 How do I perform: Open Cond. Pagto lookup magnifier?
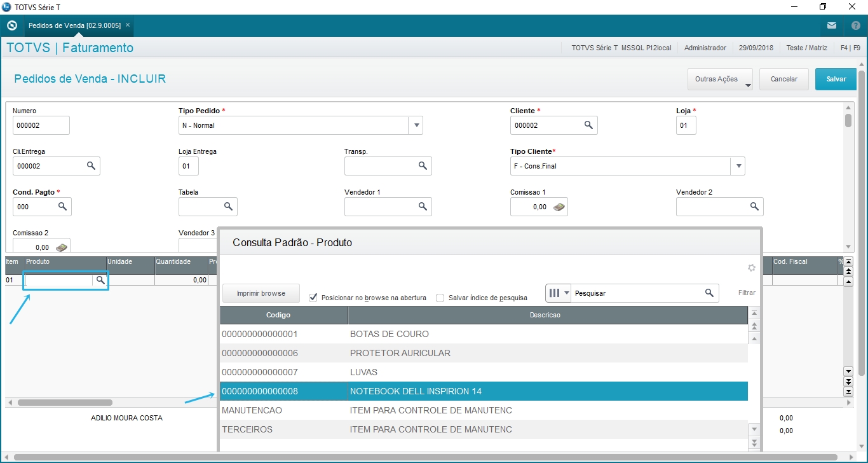[x=63, y=207]
